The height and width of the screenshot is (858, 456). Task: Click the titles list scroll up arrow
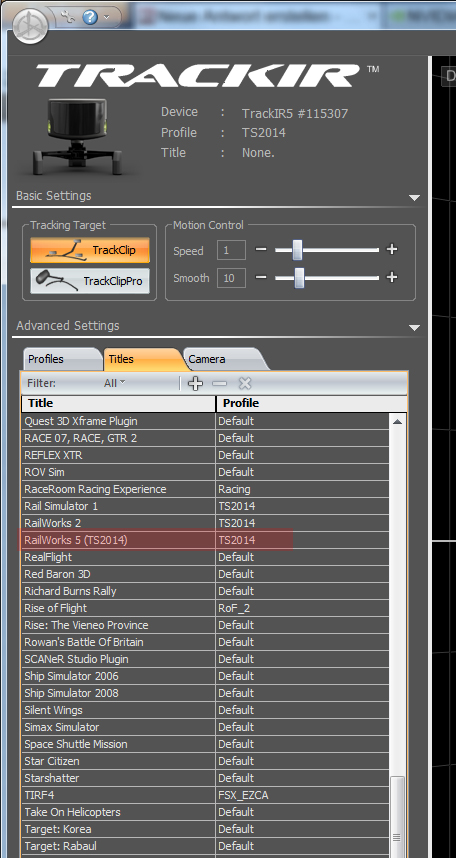(397, 421)
